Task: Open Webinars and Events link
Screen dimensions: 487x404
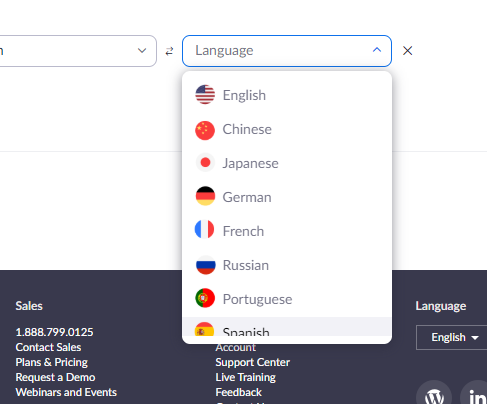Action: pos(66,392)
